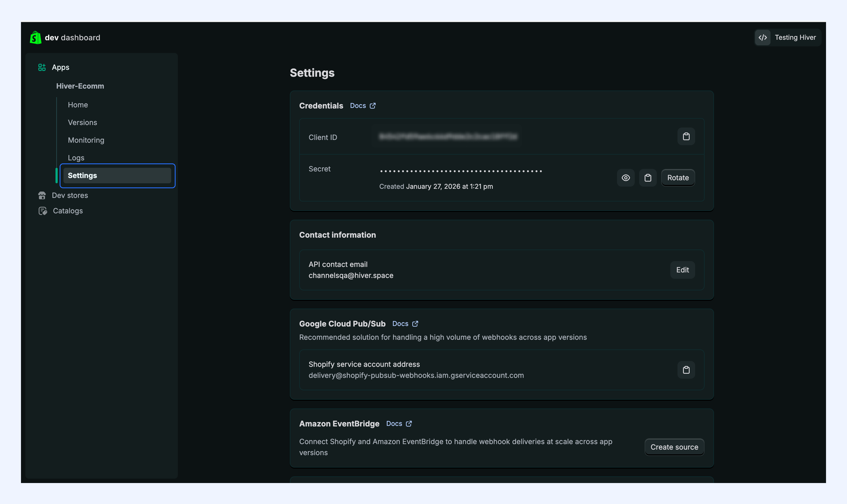
Task: Copy the Shopify service account address
Action: coord(686,370)
